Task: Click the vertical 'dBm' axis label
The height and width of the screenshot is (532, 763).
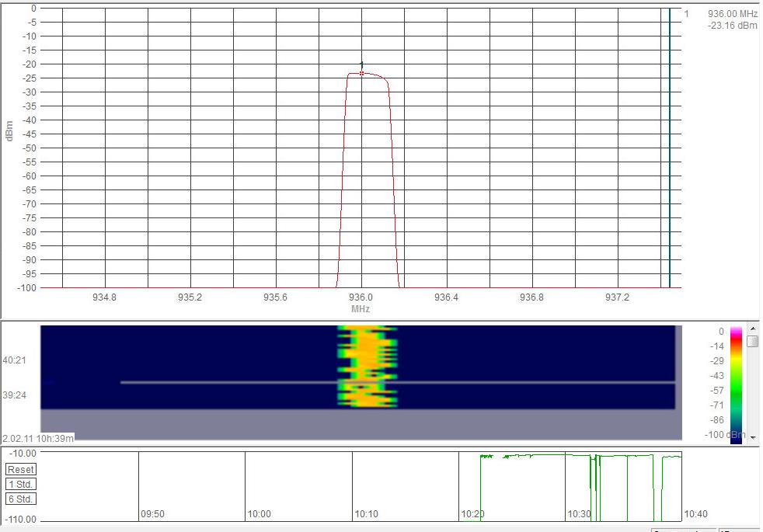Action: tap(9, 131)
